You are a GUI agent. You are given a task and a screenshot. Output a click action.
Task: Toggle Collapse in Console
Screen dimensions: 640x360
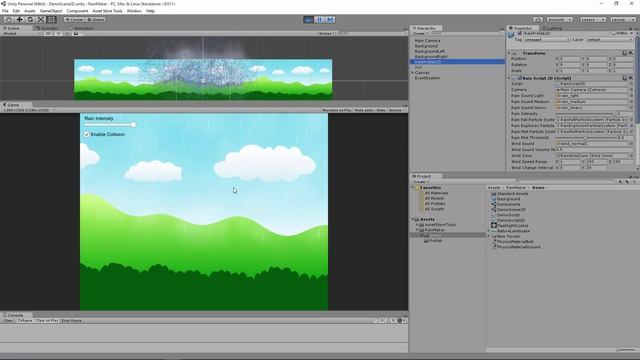pos(24,321)
